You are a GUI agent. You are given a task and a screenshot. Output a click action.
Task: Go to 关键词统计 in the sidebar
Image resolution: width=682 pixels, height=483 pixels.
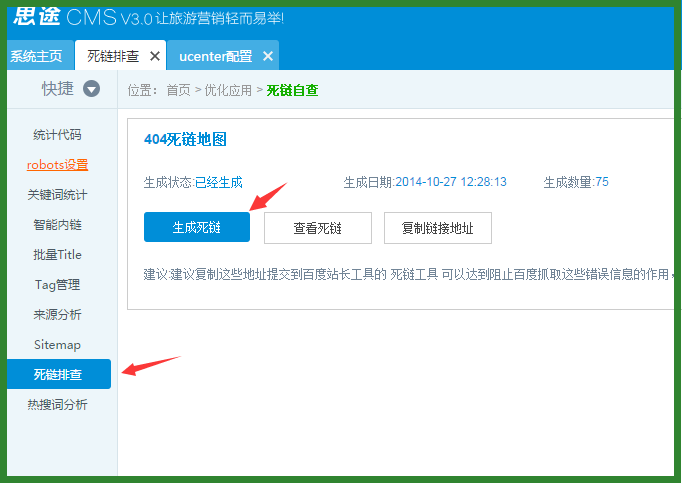pos(57,195)
